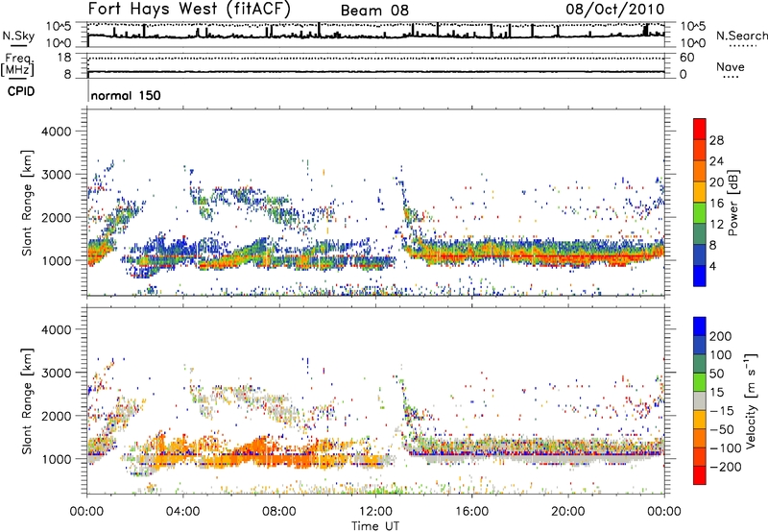Click the '20:00' time axis label

567,512
